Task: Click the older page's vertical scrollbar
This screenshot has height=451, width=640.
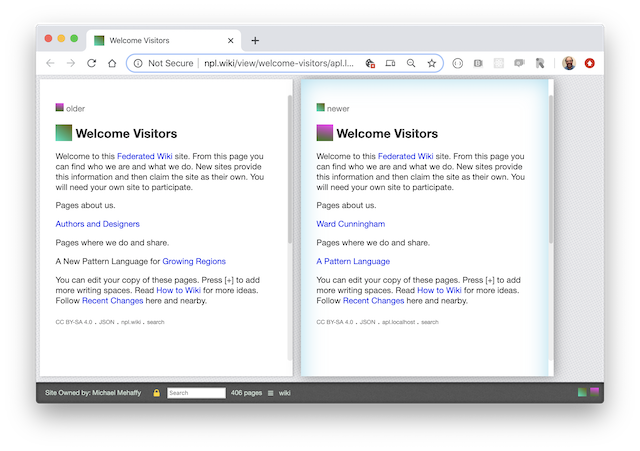Action: point(290,169)
